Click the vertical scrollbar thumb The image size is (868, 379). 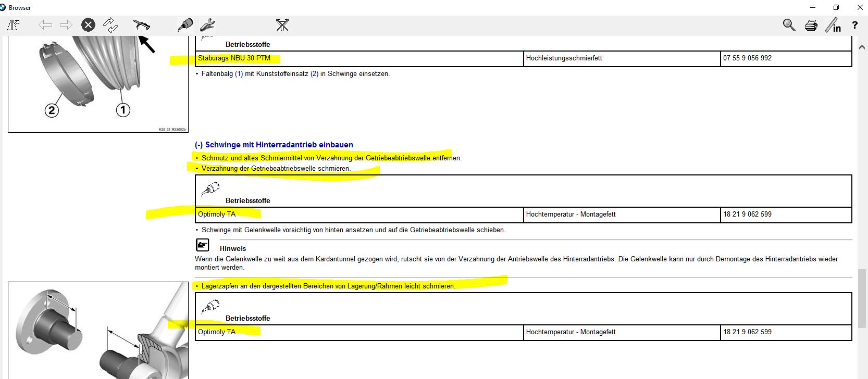(862, 298)
